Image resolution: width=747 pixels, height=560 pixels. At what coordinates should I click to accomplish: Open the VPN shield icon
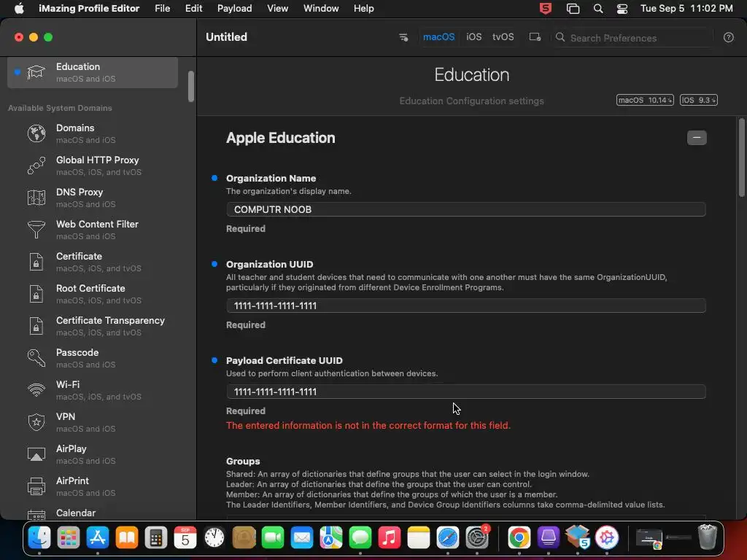point(36,422)
